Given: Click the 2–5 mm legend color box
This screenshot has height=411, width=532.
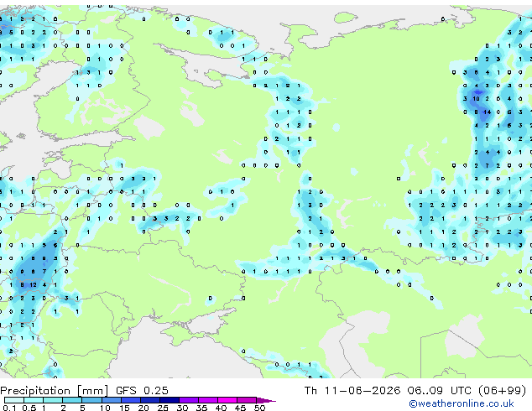Looking at the screenshot, I should [x=72, y=400].
